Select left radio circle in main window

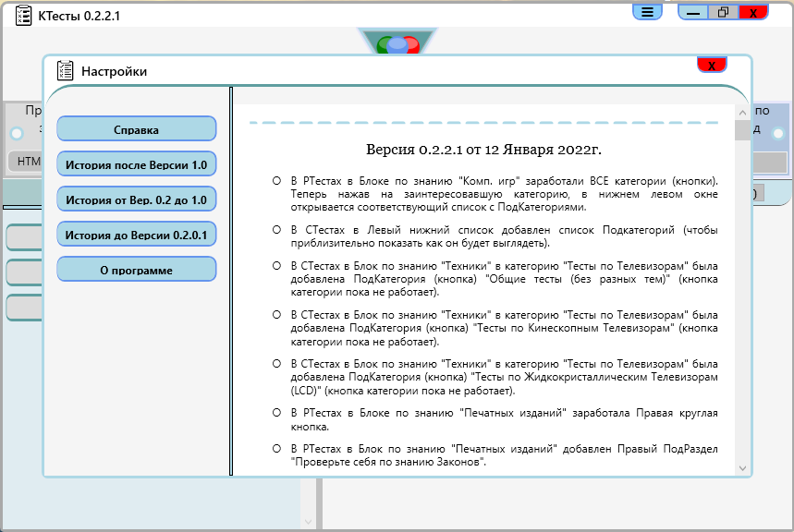click(x=17, y=134)
